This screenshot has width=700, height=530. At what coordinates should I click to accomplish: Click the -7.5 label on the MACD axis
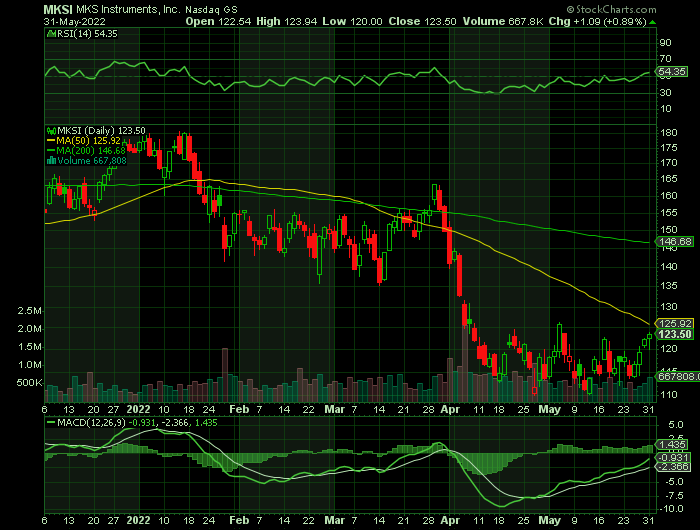[672, 496]
